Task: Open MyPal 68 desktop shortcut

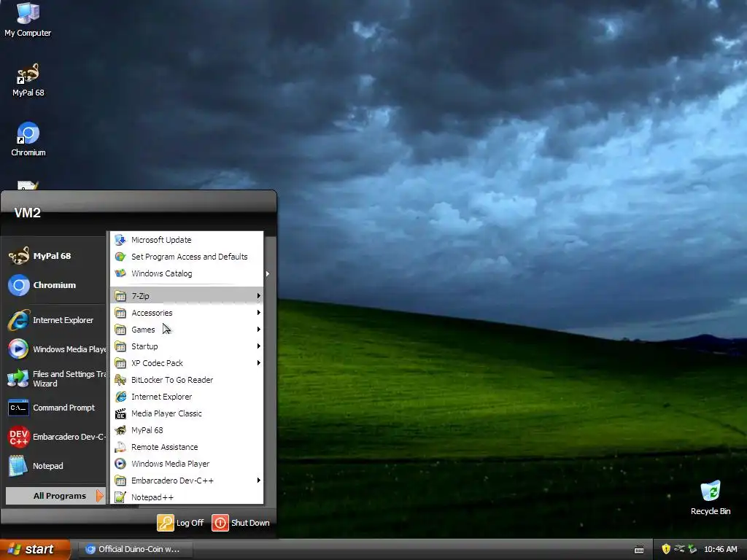Action: coord(28,80)
